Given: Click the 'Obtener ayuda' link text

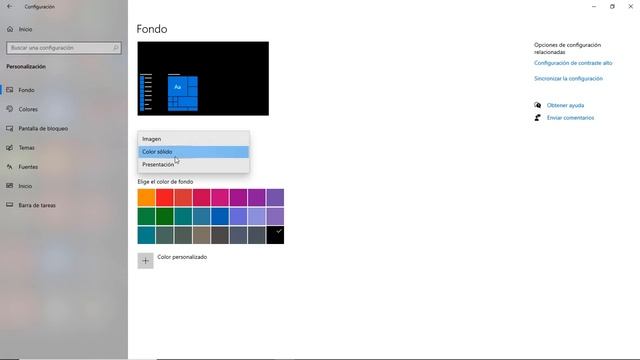Looking at the screenshot, I should [565, 105].
